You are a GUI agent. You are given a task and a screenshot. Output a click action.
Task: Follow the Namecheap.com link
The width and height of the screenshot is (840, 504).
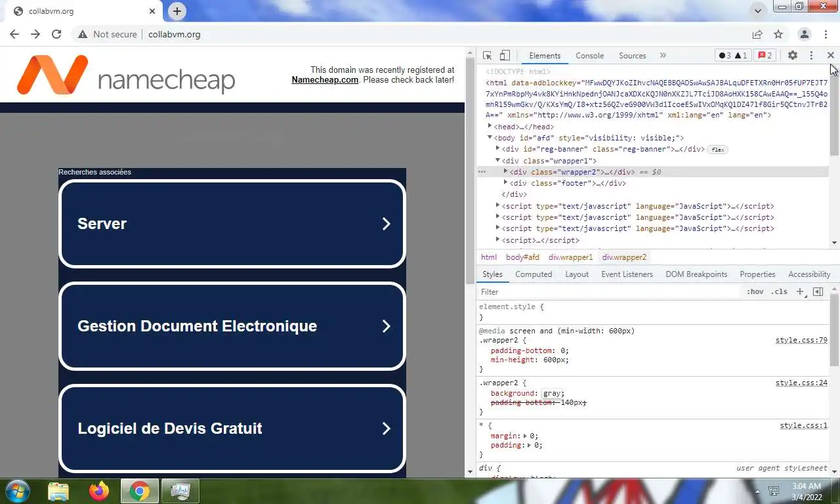[325, 80]
